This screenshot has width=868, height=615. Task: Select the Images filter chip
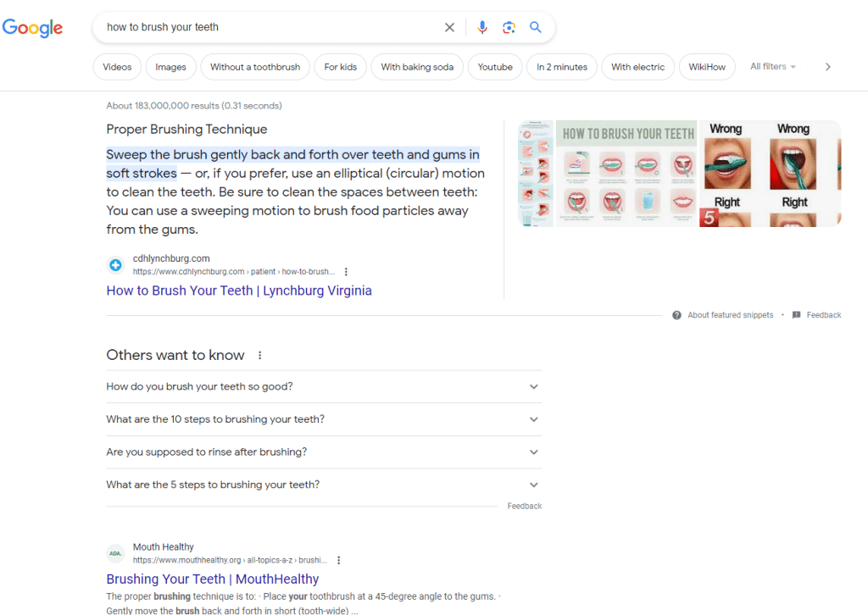[x=170, y=67]
